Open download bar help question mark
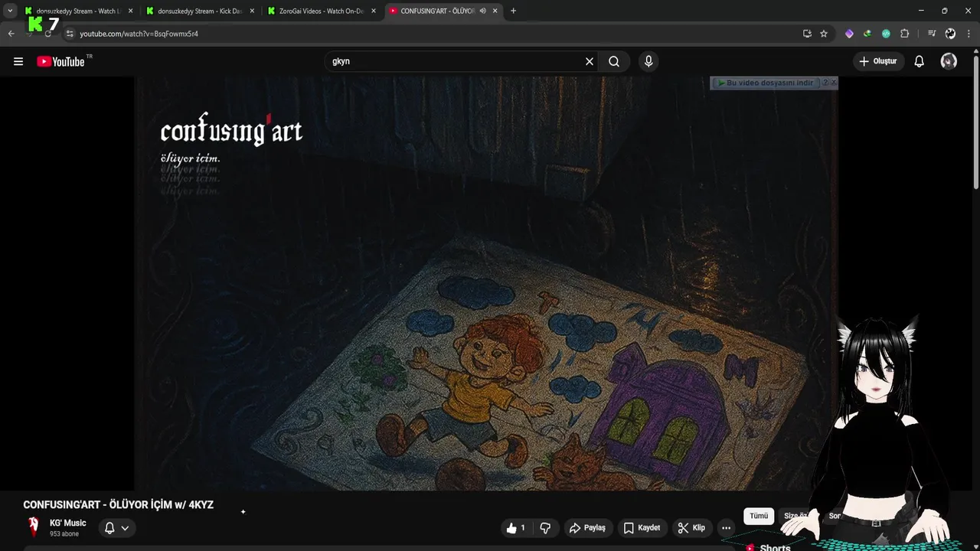This screenshot has height=551, width=980. [825, 82]
